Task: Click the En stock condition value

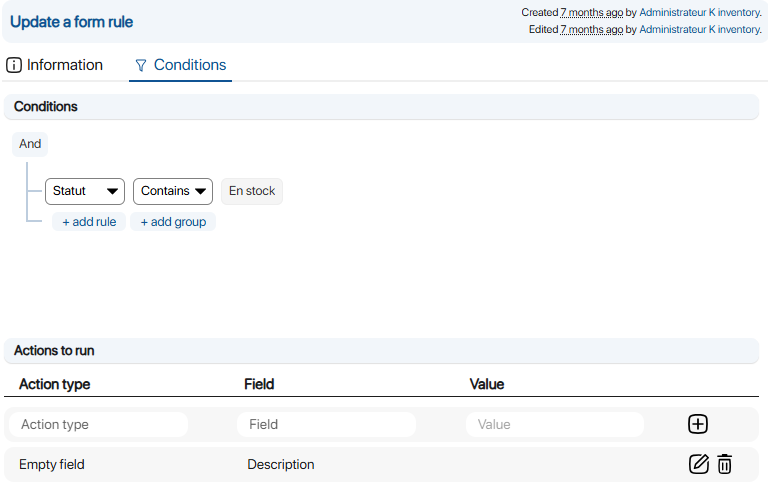Action: pos(252,191)
